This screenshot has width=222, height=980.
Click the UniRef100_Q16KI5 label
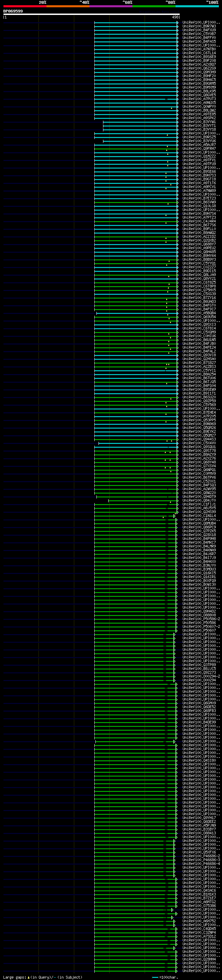199,573
